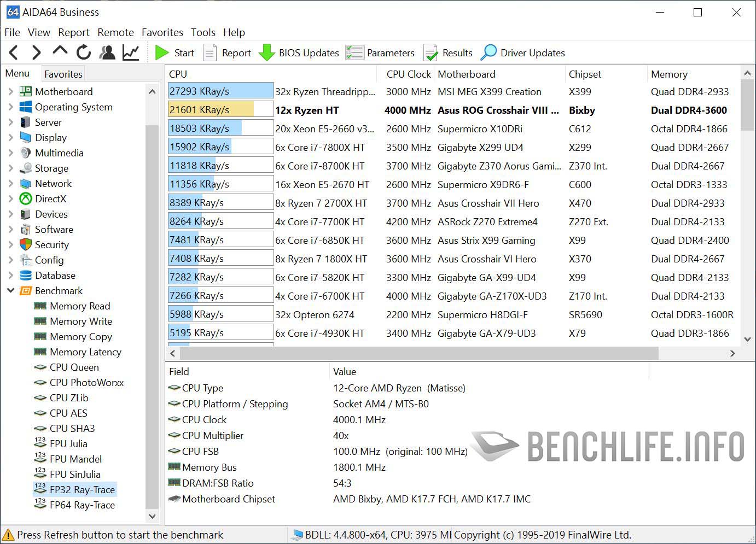
Task: Click the user computer-info icon in the toolbar
Action: 107,52
